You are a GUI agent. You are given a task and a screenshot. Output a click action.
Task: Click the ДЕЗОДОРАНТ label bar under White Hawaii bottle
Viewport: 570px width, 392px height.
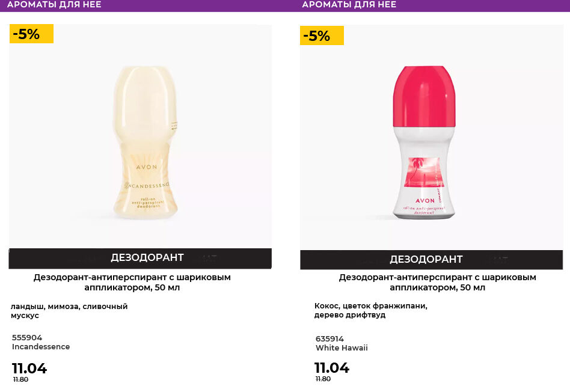426,259
